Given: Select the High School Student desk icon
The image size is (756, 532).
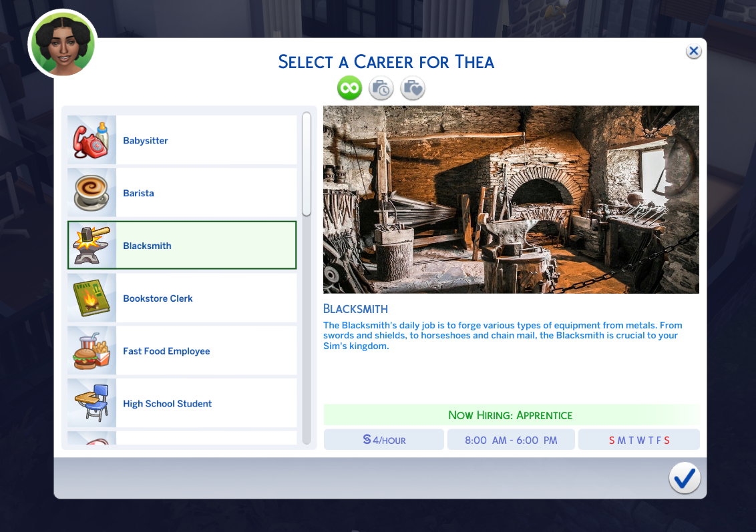Looking at the screenshot, I should point(91,403).
